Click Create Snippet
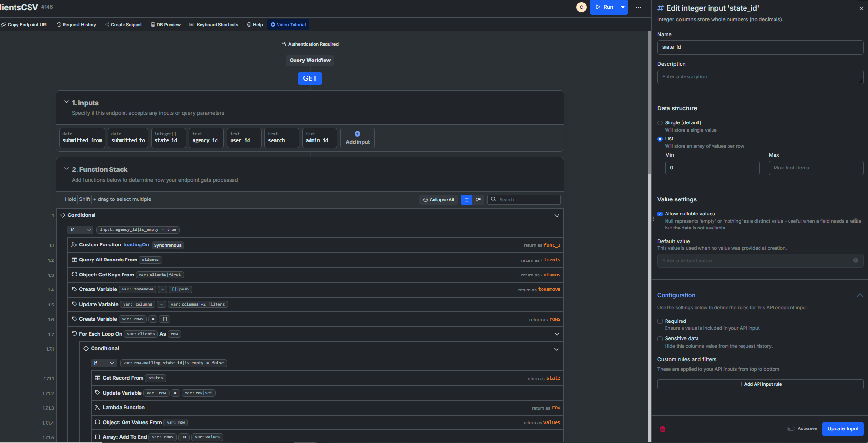Image resolution: width=868 pixels, height=443 pixels. [x=124, y=25]
